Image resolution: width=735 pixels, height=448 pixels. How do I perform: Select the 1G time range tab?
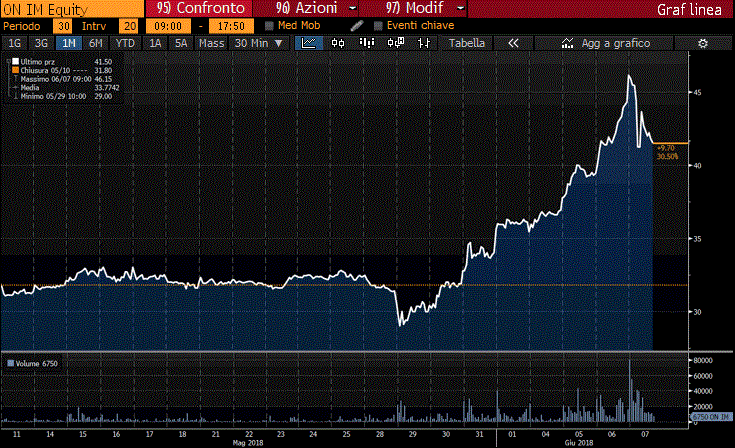(x=15, y=43)
